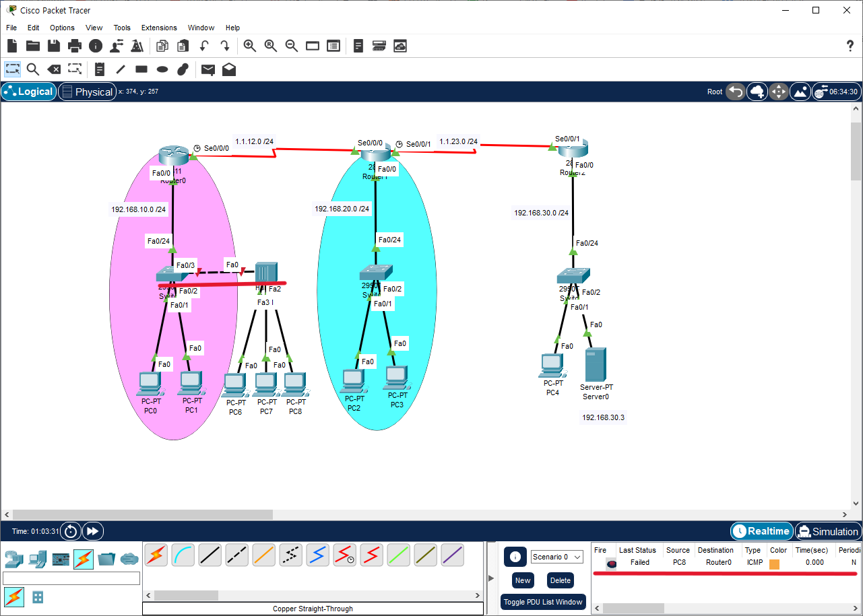Image resolution: width=863 pixels, height=616 pixels.
Task: Click the Server0 device
Action: pos(596,364)
